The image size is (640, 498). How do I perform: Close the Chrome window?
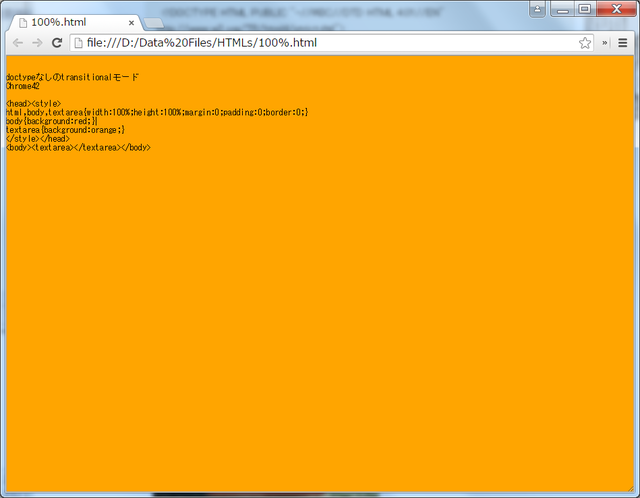(x=616, y=9)
